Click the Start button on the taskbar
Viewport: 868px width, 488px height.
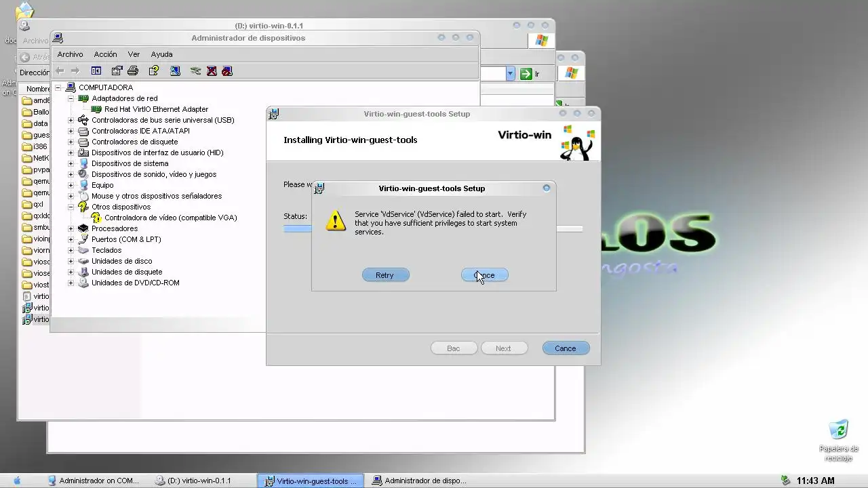(18, 481)
